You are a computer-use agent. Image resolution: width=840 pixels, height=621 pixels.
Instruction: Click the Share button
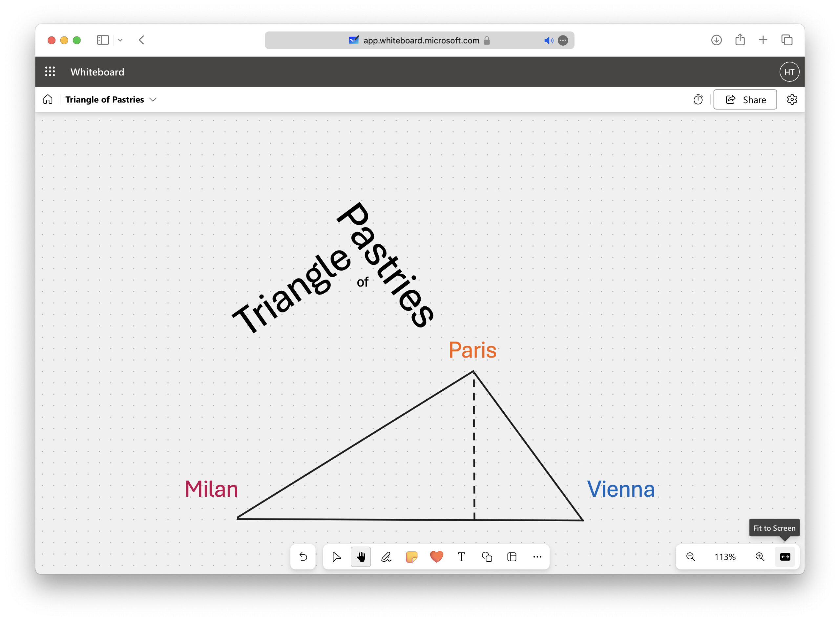[x=745, y=100]
